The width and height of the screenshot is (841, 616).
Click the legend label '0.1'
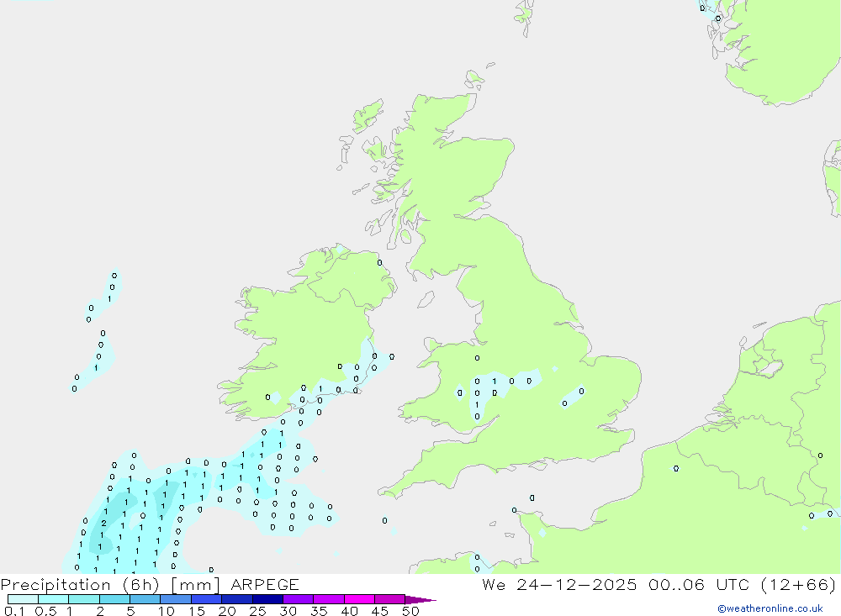point(14,611)
